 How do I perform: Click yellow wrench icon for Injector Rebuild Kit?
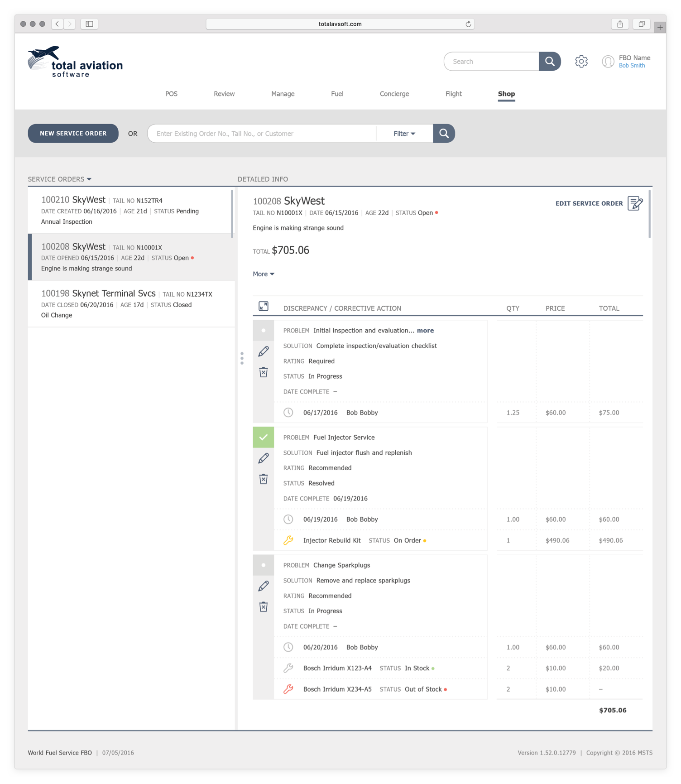point(288,540)
